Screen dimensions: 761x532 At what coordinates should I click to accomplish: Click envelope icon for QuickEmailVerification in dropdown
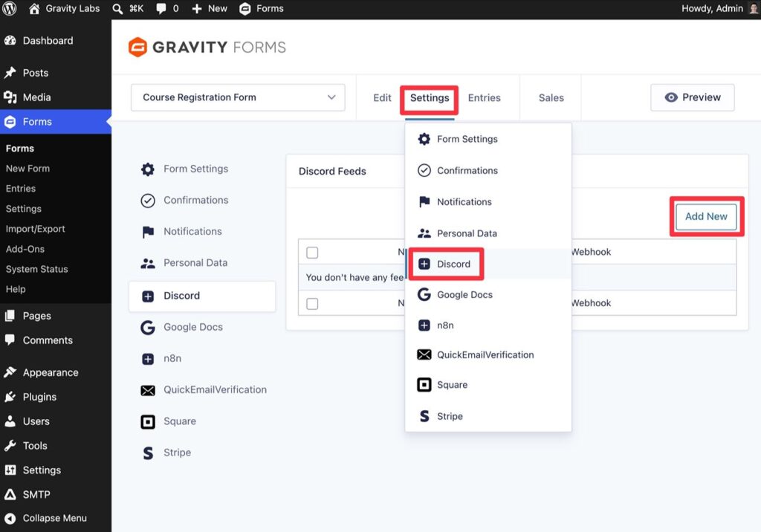[424, 355]
